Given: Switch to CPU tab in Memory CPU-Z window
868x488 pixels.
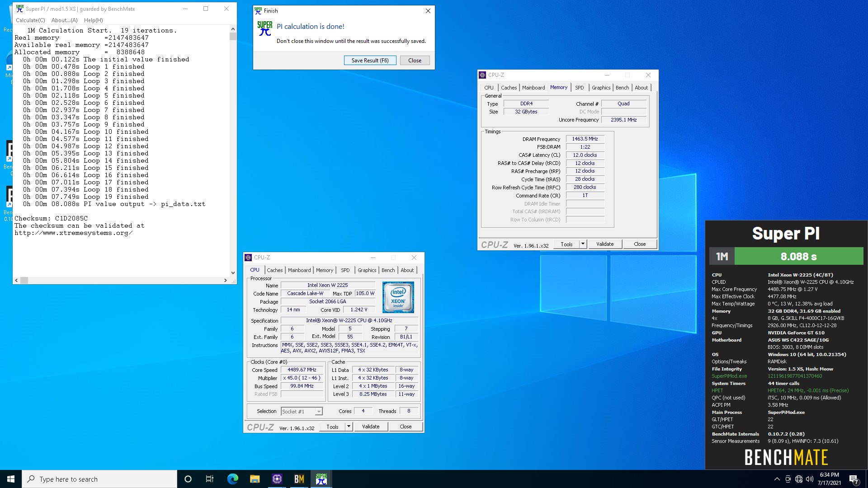Looking at the screenshot, I should click(x=489, y=88).
